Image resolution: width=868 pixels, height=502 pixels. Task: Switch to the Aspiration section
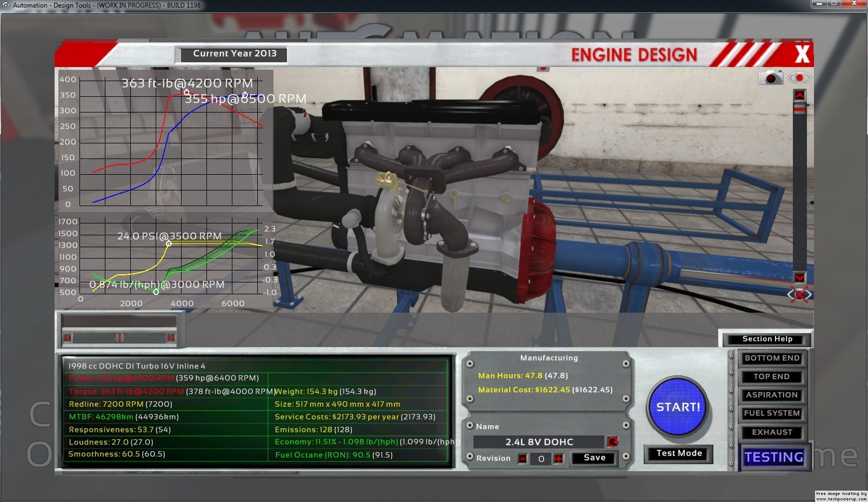(x=772, y=395)
